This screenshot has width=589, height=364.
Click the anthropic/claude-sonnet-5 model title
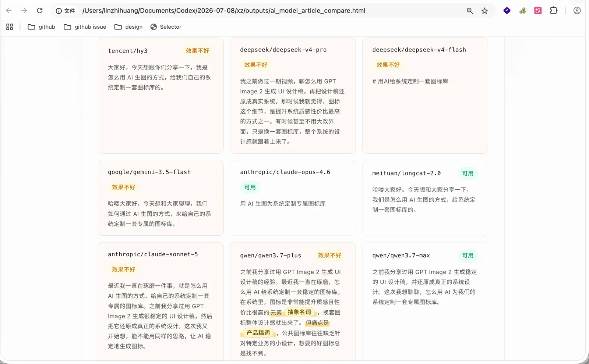(153, 254)
